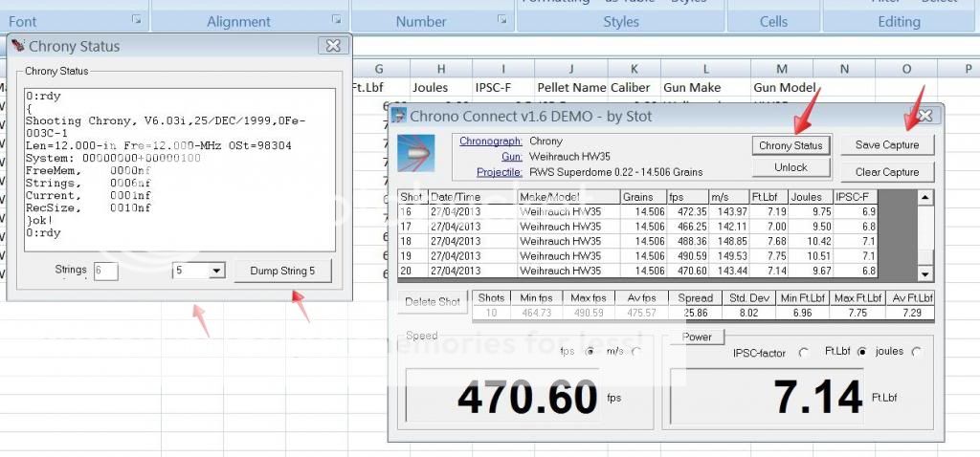
Task: Click the Grains column header
Action: pyautogui.click(x=643, y=197)
